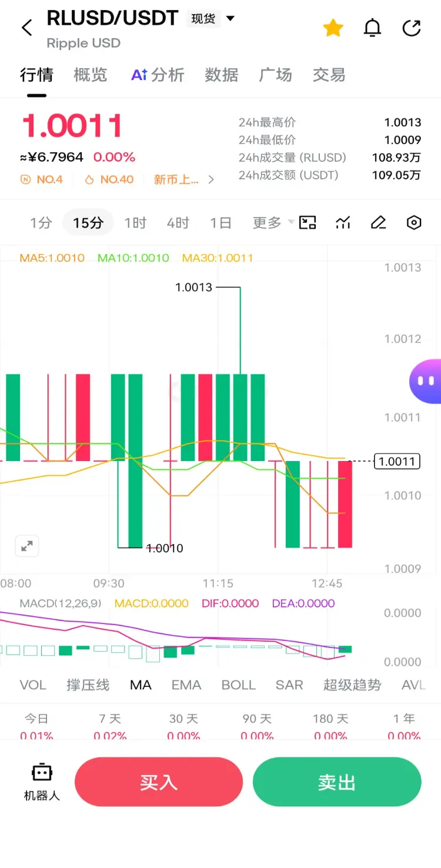Image resolution: width=441 pixels, height=868 pixels.
Task: Open the chart indicators icon
Action: click(343, 222)
